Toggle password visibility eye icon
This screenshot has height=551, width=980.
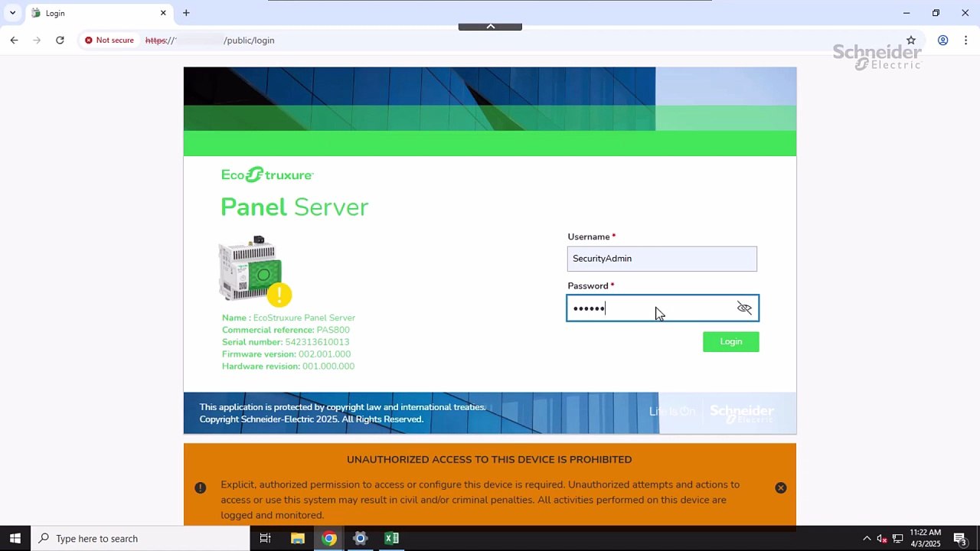[744, 308]
